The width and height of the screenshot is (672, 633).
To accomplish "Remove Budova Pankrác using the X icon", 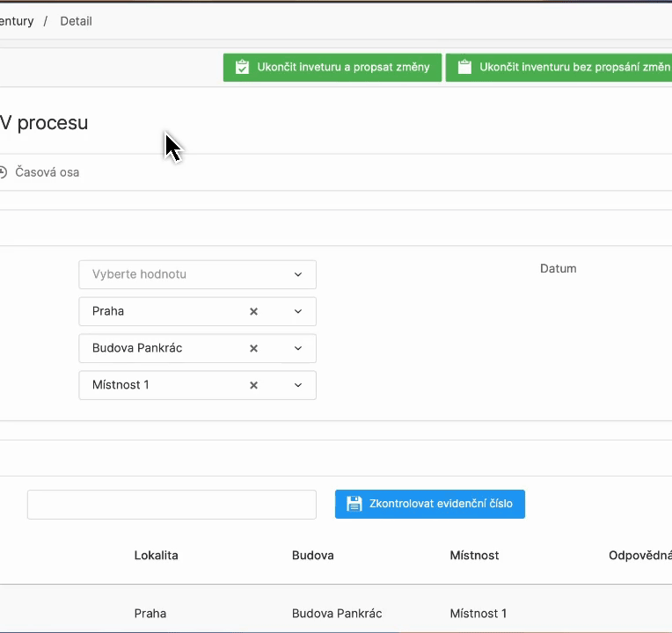I will (253, 348).
